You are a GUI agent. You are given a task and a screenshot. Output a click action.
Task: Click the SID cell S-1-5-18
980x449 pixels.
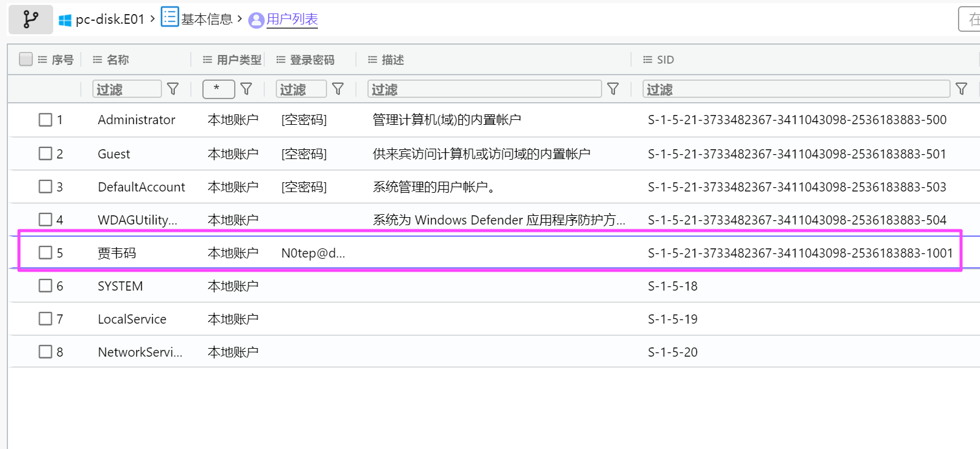pyautogui.click(x=672, y=286)
